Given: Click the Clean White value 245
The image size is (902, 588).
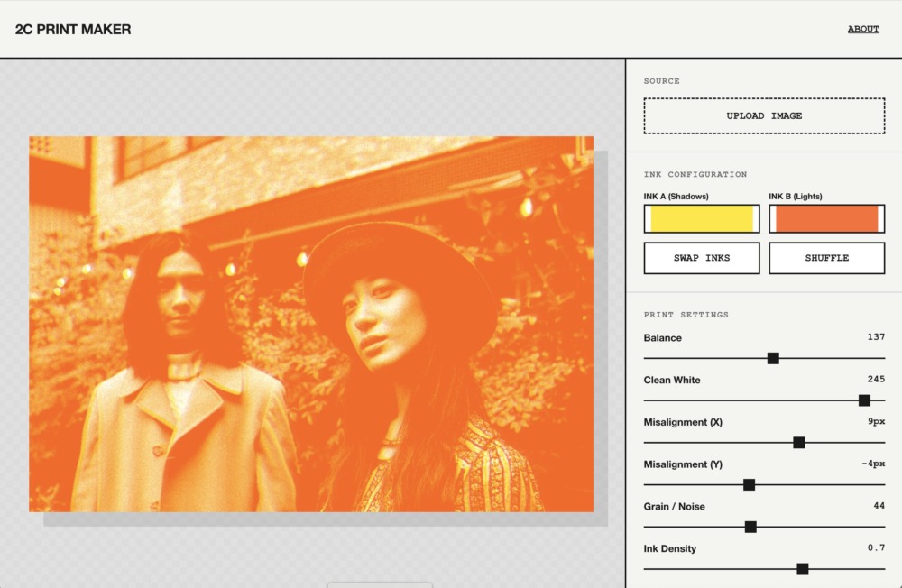Looking at the screenshot, I should (x=875, y=380).
